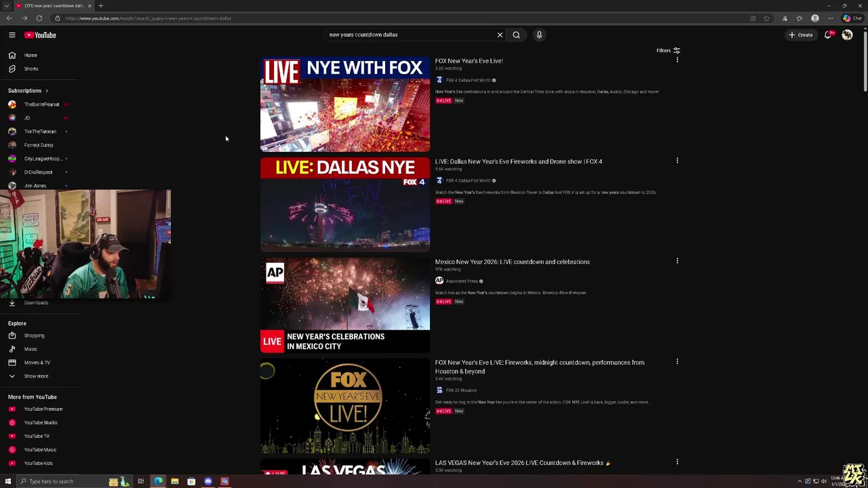Open Copilot Chat in browser toolbar
868x488 pixels.
[x=852, y=18]
